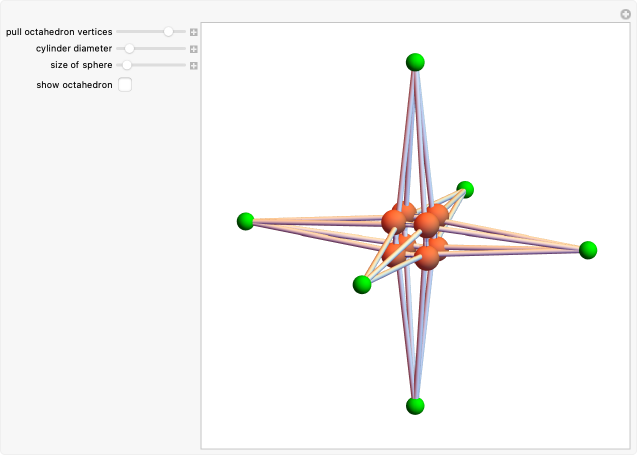The width and height of the screenshot is (637, 456).
Task: Click the rightmost green vertex sphere
Action: coord(588,249)
